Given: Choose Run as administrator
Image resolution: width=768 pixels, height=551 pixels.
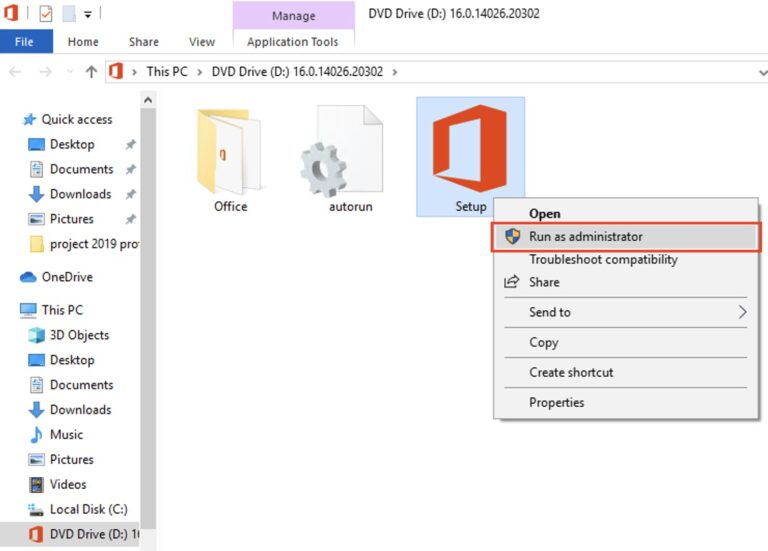Looking at the screenshot, I should [626, 237].
